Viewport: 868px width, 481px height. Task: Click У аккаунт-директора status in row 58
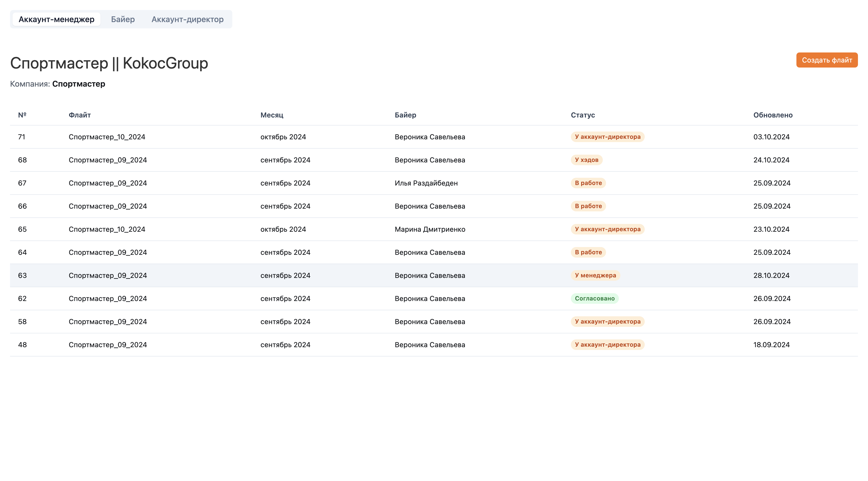click(x=608, y=321)
